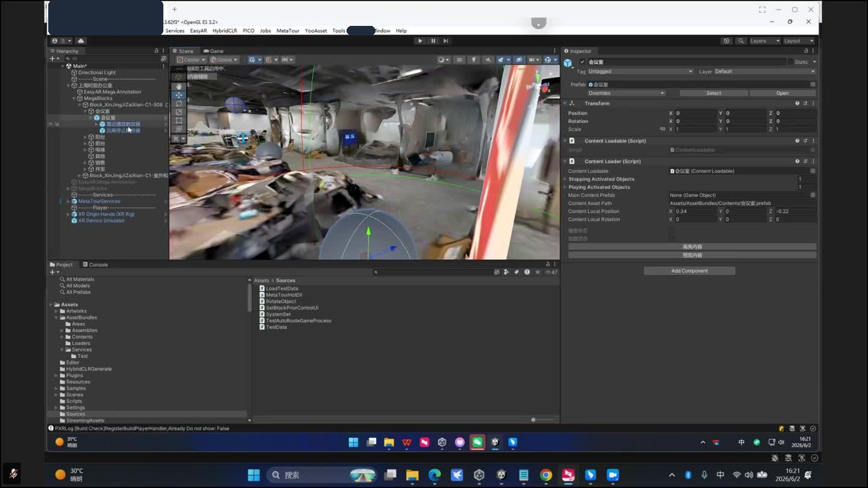This screenshot has height=488, width=868.
Task: Toggle 2D view in Scene
Action: pyautogui.click(x=459, y=60)
